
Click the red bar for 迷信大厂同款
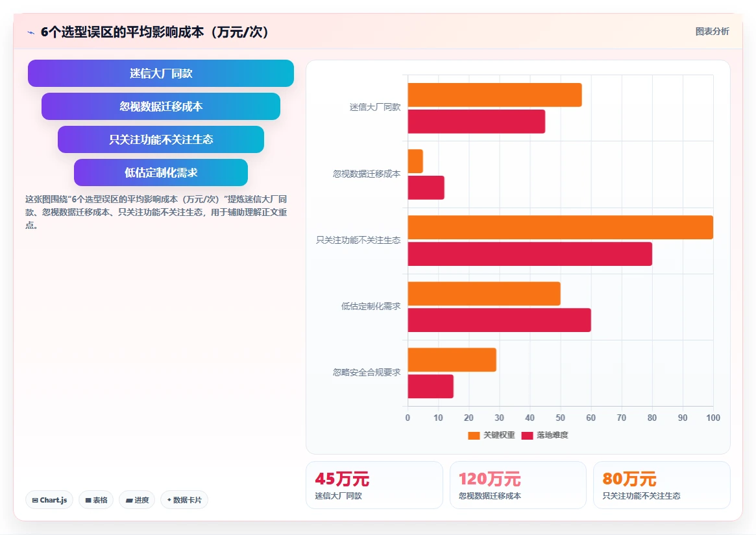[x=476, y=121]
